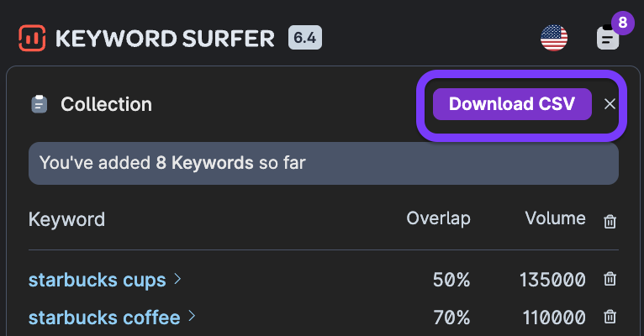Open the collection clipboard with badge 8

pos(607,38)
